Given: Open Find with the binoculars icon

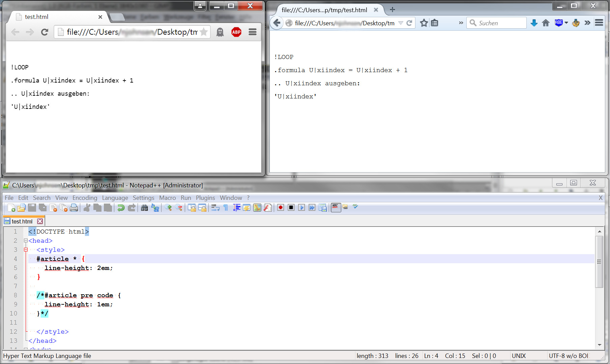Looking at the screenshot, I should tap(144, 208).
